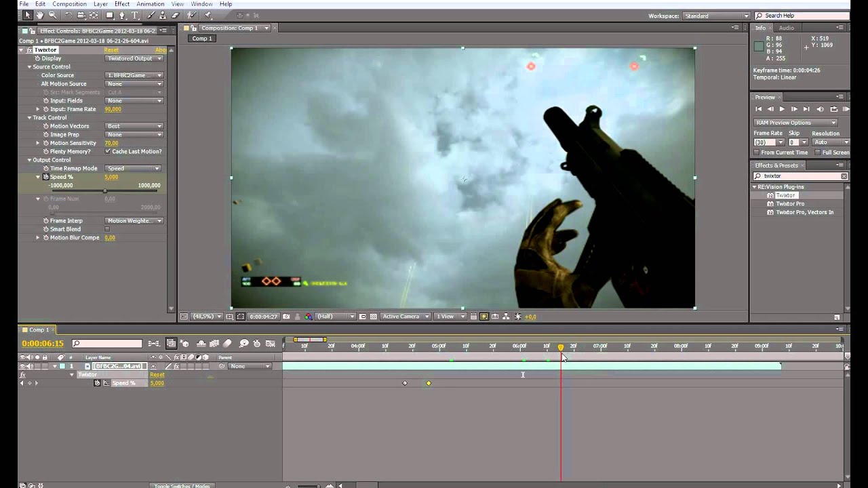Screen dimensions: 868x488
Task: Open the Active Camera view dropdown
Action: [x=405, y=317]
